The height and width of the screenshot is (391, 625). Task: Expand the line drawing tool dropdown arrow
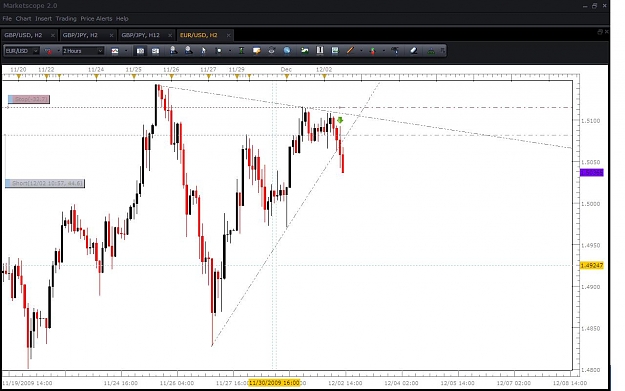(x=362, y=51)
